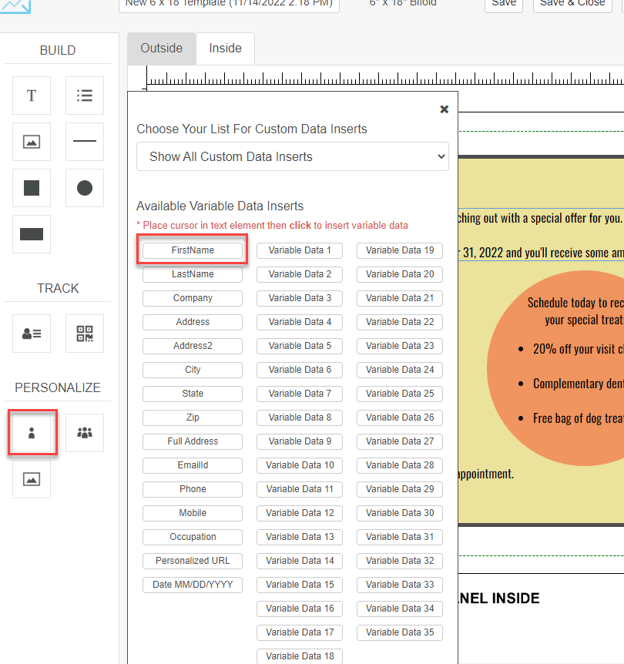The width and height of the screenshot is (624, 664).
Task: Insert Variable Data 31
Action: click(x=400, y=537)
